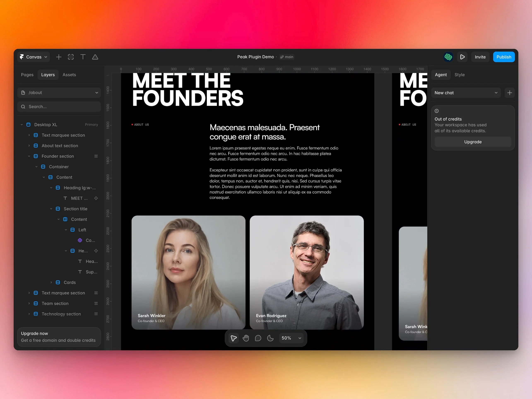Click grid icon on Technology section row
The image size is (532, 399).
pos(96,314)
